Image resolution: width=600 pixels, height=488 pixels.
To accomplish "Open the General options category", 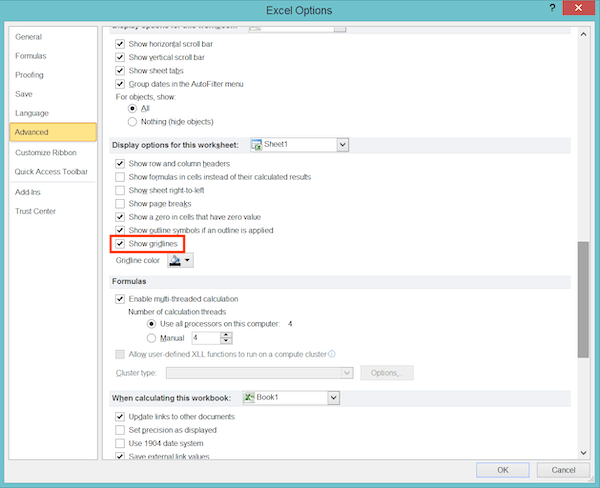I will (29, 37).
